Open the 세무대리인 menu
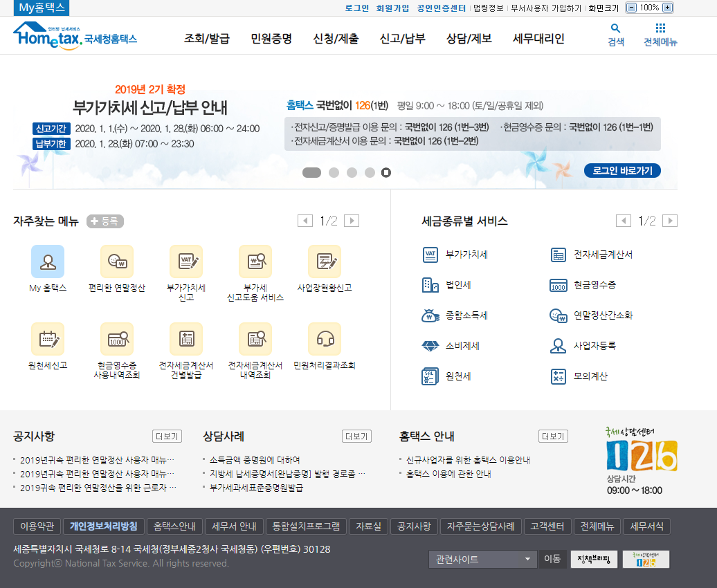Screen dimensions: 717x588 (538, 39)
